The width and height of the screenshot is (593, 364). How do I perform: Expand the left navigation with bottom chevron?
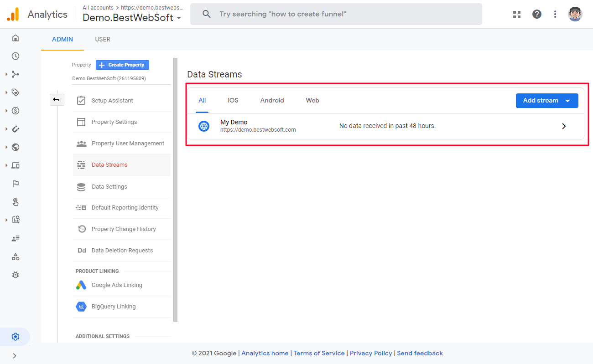15,356
